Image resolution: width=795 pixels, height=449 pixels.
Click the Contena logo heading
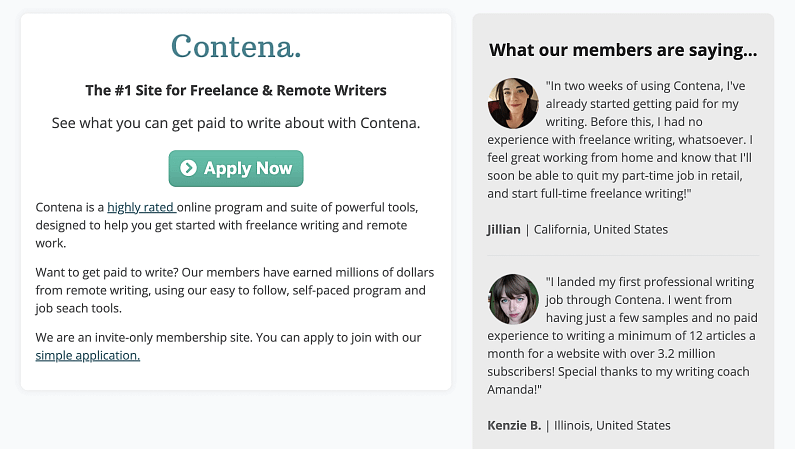click(236, 46)
